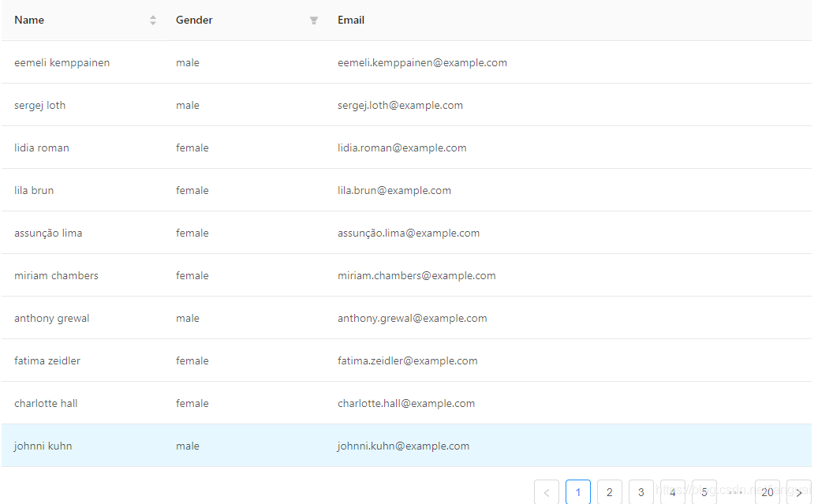Image resolution: width=818 pixels, height=504 pixels.
Task: Select the anthony grewal name cell
Action: [x=51, y=319]
